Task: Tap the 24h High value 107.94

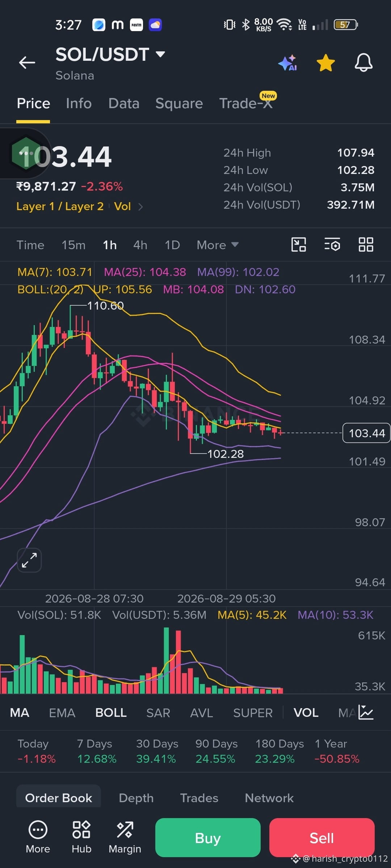Action: [356, 153]
